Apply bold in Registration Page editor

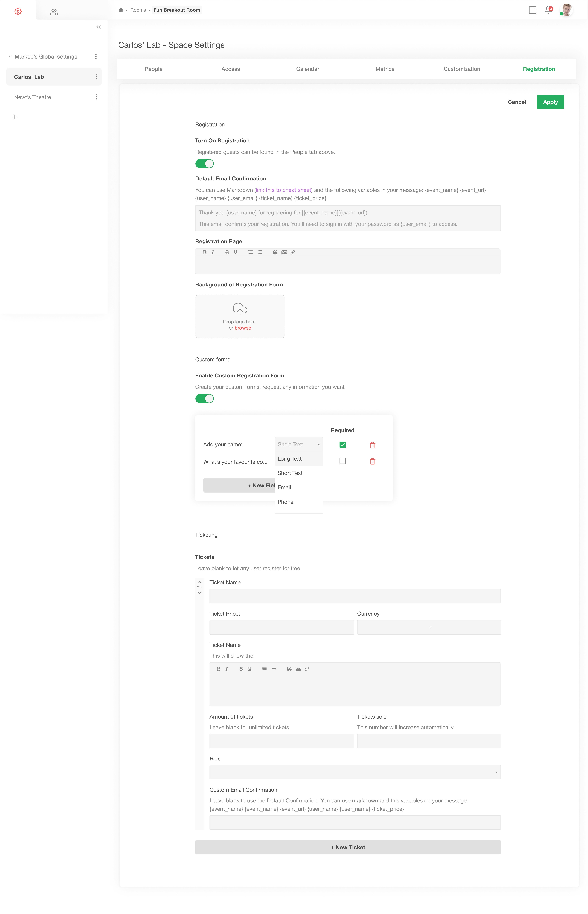pyautogui.click(x=205, y=252)
